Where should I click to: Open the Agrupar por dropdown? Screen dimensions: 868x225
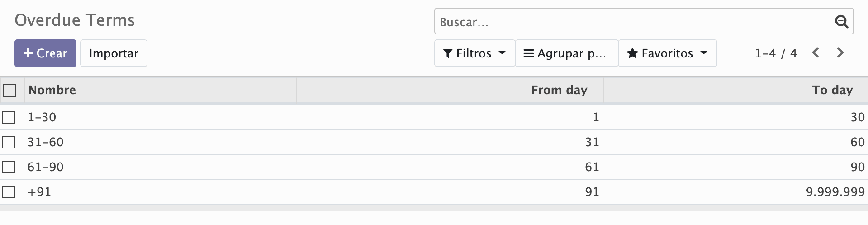[x=566, y=53]
